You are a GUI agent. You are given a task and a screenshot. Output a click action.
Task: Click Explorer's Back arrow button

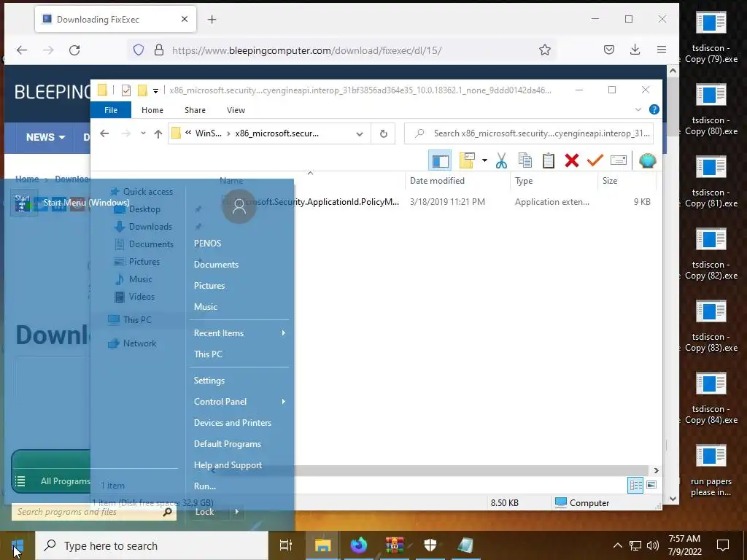tap(104, 133)
